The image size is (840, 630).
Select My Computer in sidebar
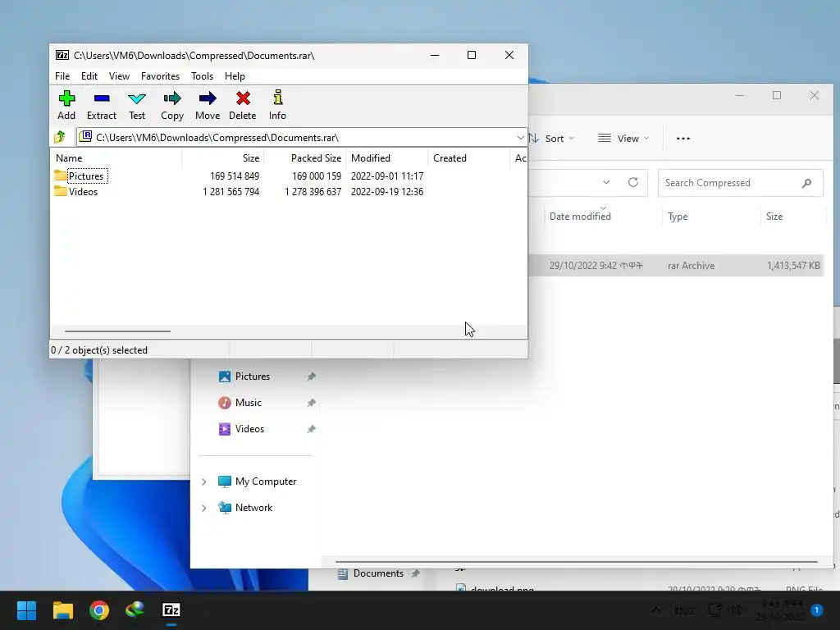tap(257, 482)
